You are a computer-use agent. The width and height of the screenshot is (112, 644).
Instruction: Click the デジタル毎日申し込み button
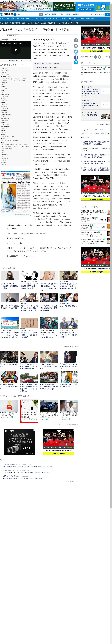point(96,14)
